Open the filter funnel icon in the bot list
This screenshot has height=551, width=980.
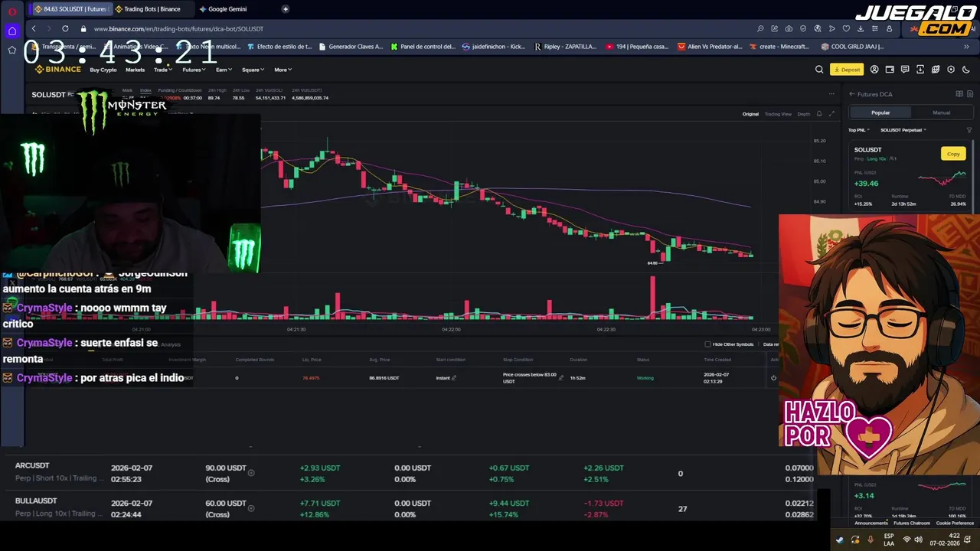click(x=969, y=130)
